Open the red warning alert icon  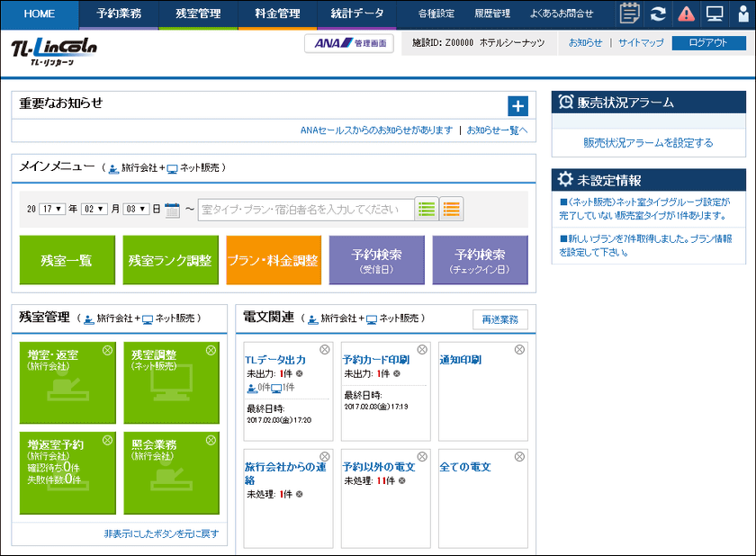[686, 13]
